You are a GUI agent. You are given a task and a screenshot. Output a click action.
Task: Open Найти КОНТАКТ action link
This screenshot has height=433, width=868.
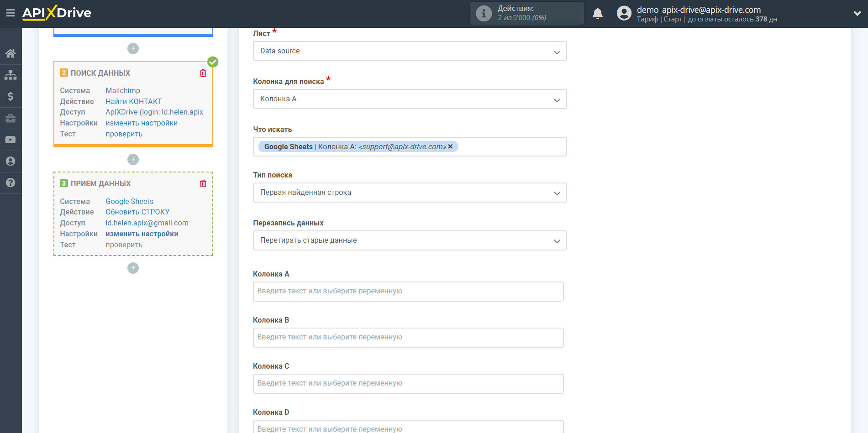click(134, 101)
